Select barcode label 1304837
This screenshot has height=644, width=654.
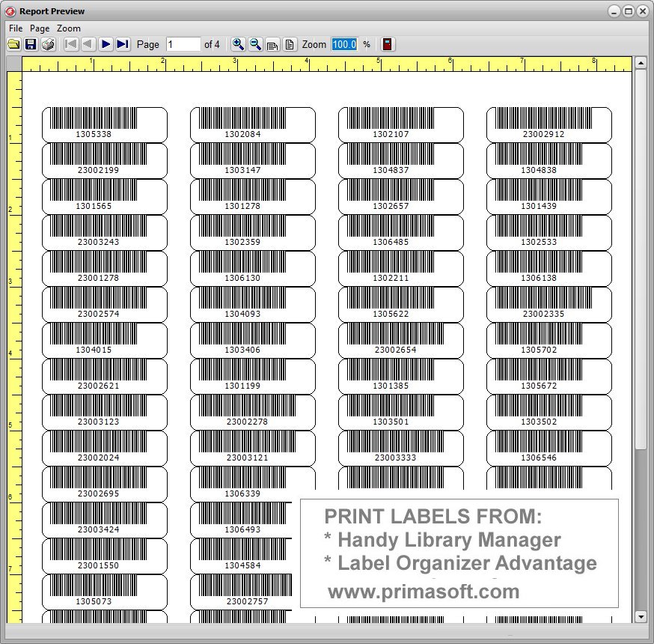401,161
